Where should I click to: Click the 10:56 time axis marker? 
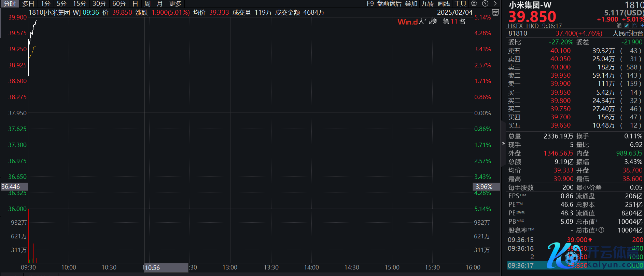click(x=152, y=268)
